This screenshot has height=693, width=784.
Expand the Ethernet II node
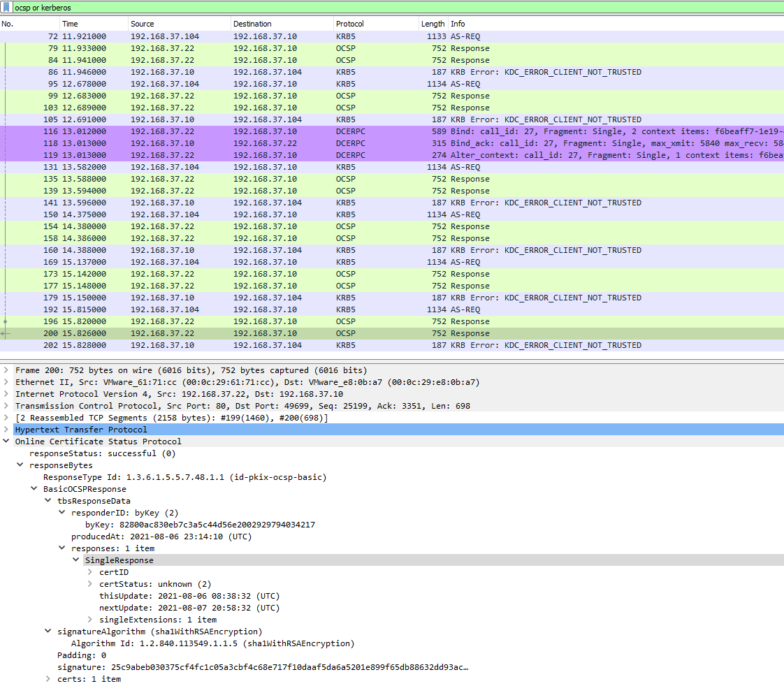(x=6, y=381)
